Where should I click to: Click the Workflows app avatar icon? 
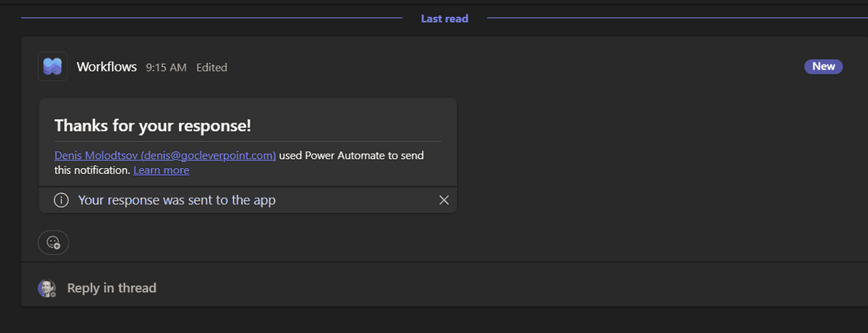53,67
